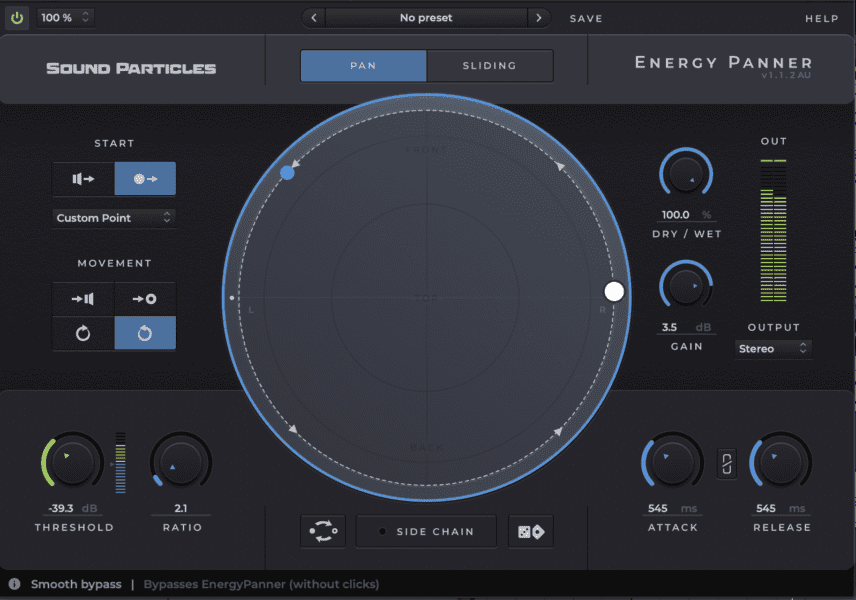Click the blue start point on circle
This screenshot has width=856, height=600.
point(287,173)
